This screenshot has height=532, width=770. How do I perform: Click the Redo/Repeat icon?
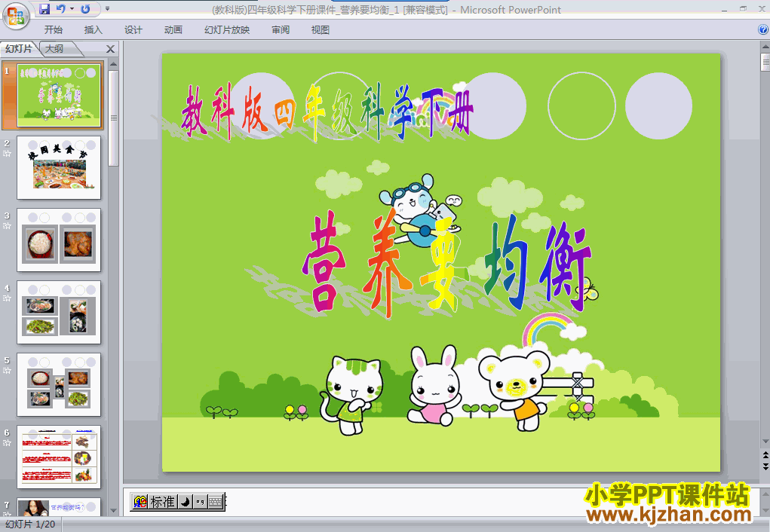pyautogui.click(x=85, y=8)
